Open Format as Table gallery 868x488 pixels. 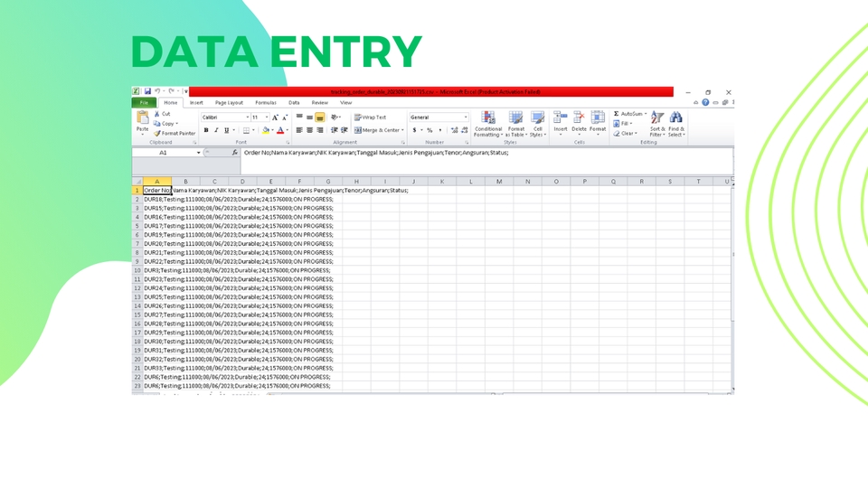[x=516, y=125]
